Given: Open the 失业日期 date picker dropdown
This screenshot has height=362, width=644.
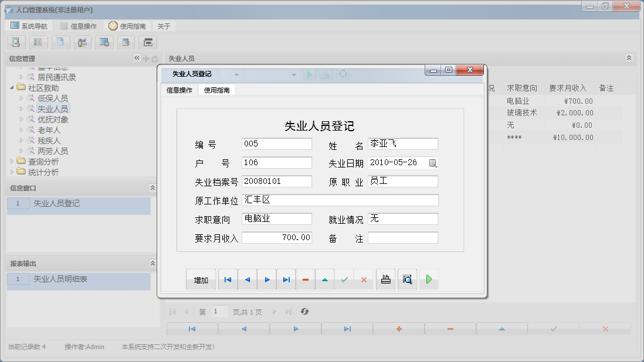Looking at the screenshot, I should [x=433, y=163].
